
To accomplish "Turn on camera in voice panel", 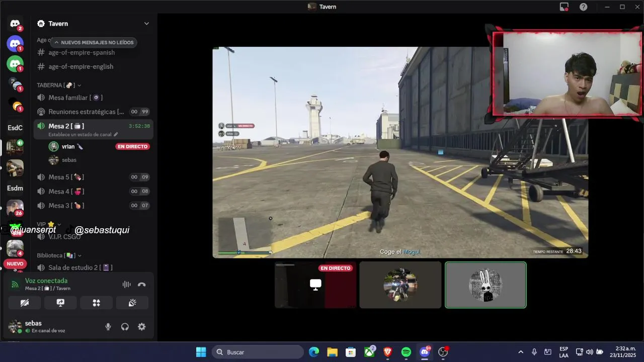I will point(25,303).
